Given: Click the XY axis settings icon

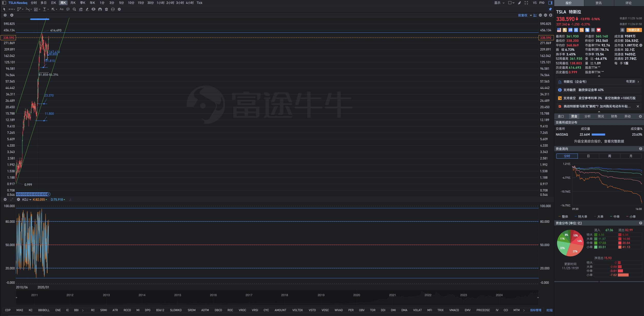Looking at the screenshot, I should coord(535,15).
